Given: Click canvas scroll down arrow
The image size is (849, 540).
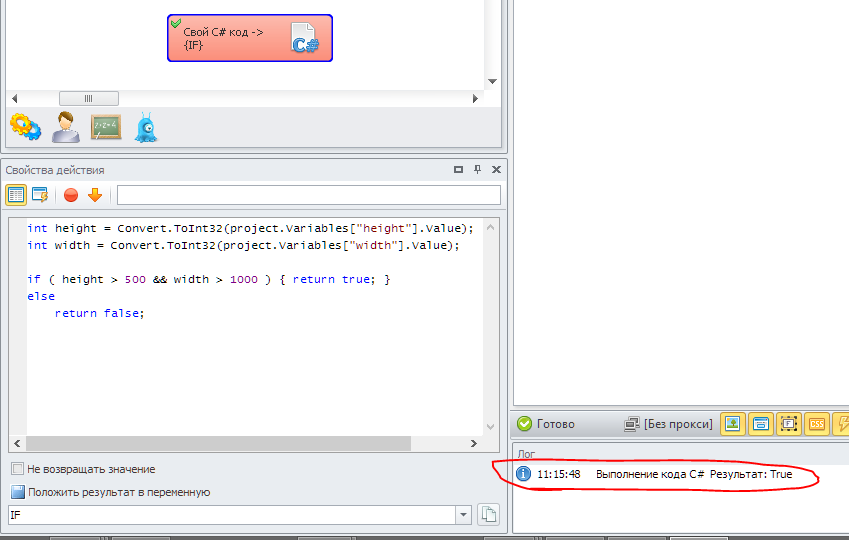Looking at the screenshot, I should tap(492, 81).
